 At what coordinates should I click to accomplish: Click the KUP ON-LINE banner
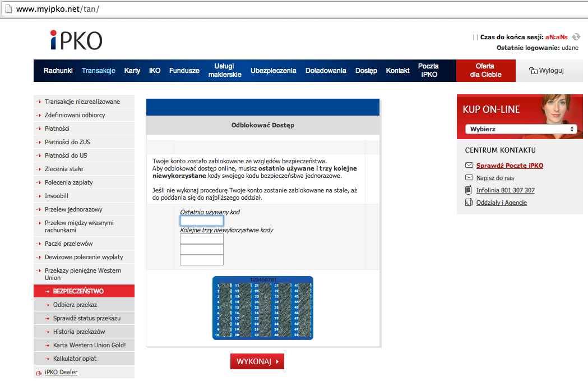coord(520,116)
